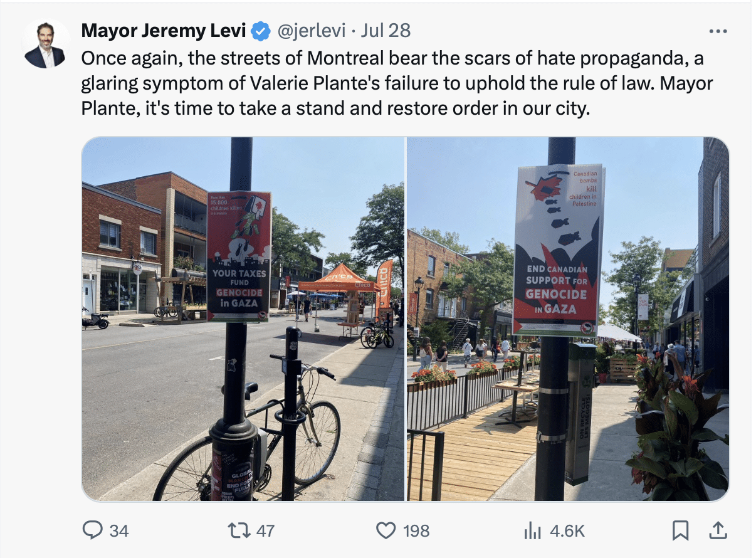Click the share upload-arrow icon
756x558 pixels.
pyautogui.click(x=716, y=530)
